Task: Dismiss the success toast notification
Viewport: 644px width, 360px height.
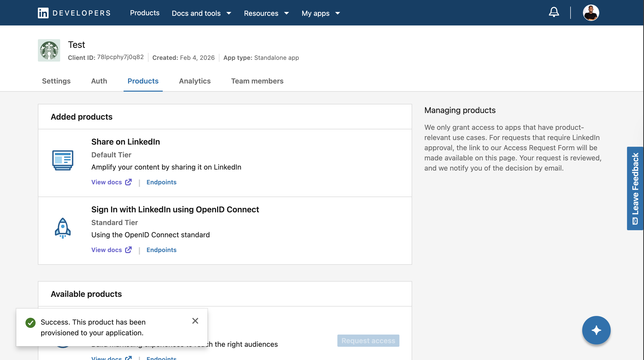Action: [195, 321]
